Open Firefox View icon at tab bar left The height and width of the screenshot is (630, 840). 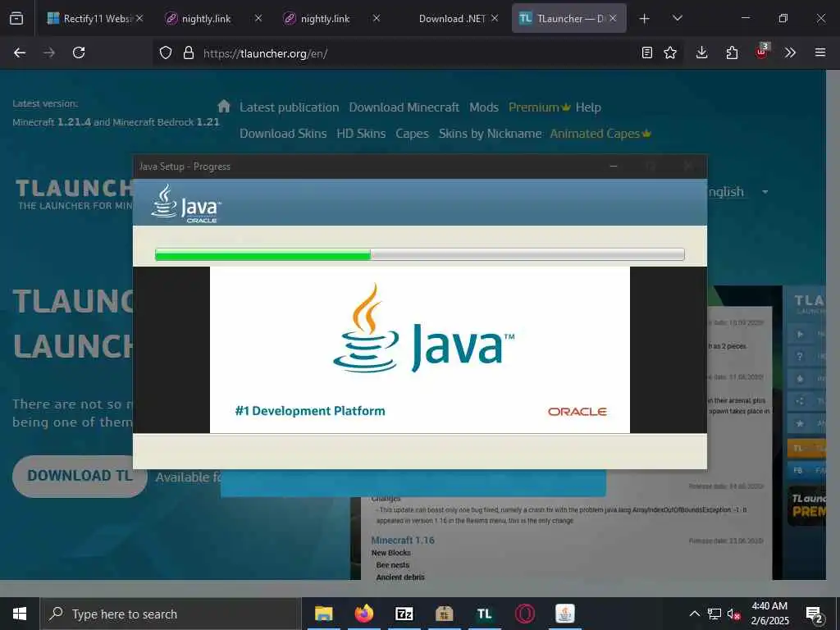[x=16, y=18]
